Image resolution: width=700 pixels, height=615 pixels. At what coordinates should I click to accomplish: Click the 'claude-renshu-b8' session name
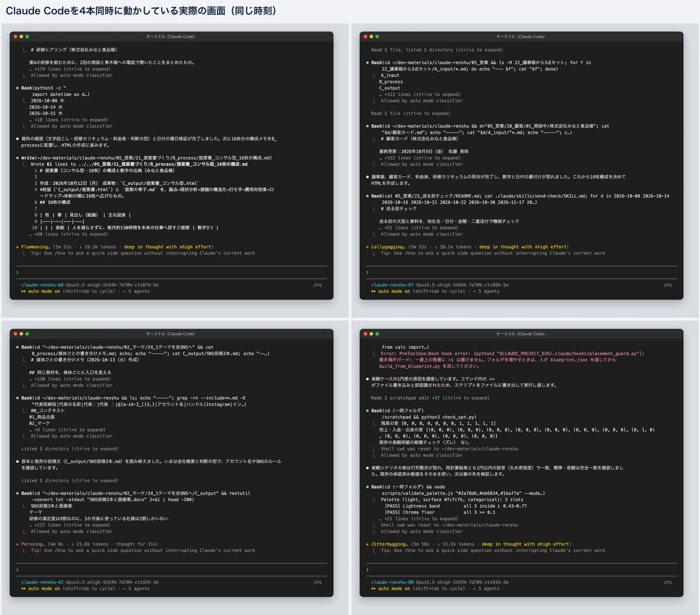(x=43, y=285)
